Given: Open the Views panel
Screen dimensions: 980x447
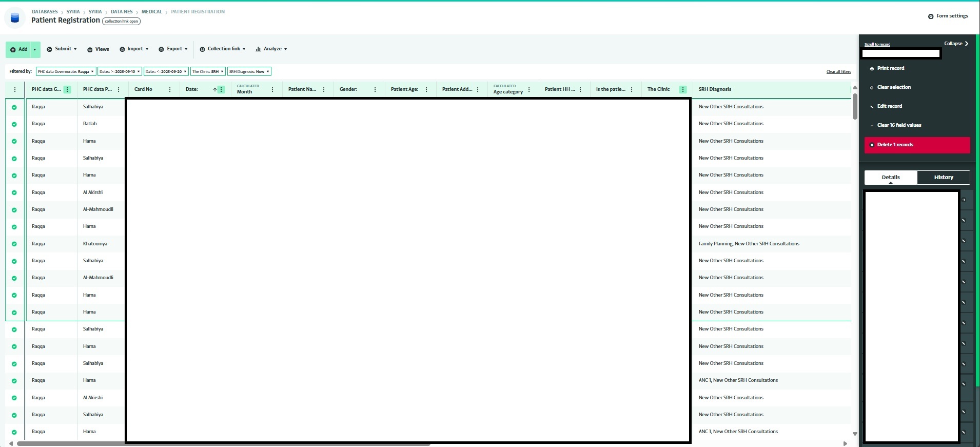Looking at the screenshot, I should [97, 49].
